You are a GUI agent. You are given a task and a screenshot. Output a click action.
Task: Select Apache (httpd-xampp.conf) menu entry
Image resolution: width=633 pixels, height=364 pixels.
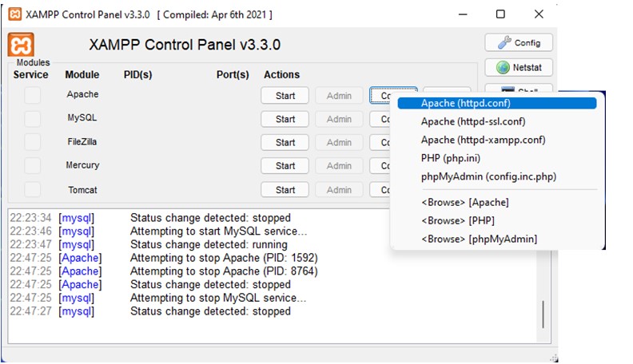click(496, 140)
